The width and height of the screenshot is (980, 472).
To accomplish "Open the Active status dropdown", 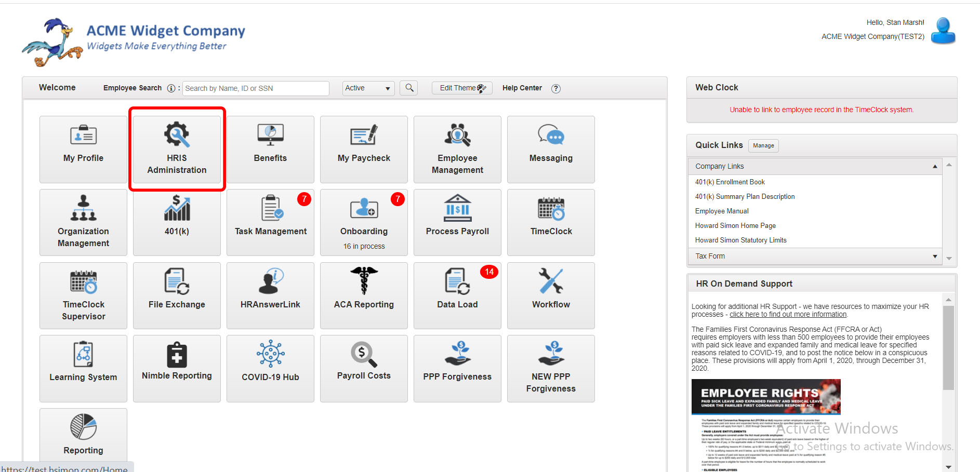I will 368,88.
